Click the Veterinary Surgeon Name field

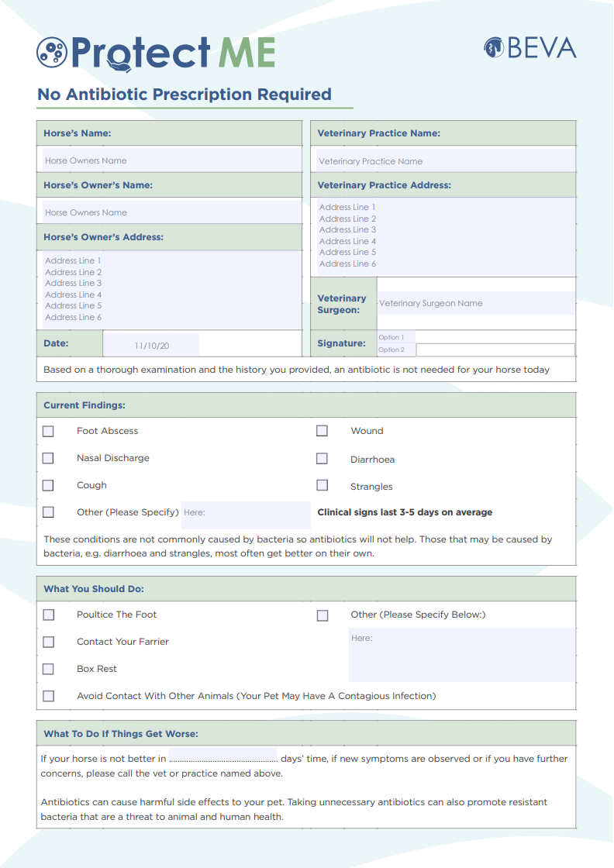point(476,304)
